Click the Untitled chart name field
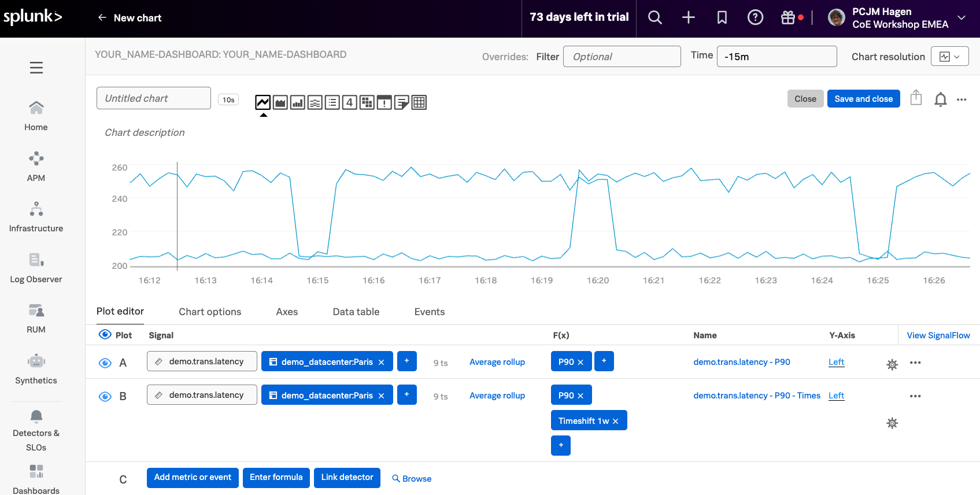 pos(154,98)
